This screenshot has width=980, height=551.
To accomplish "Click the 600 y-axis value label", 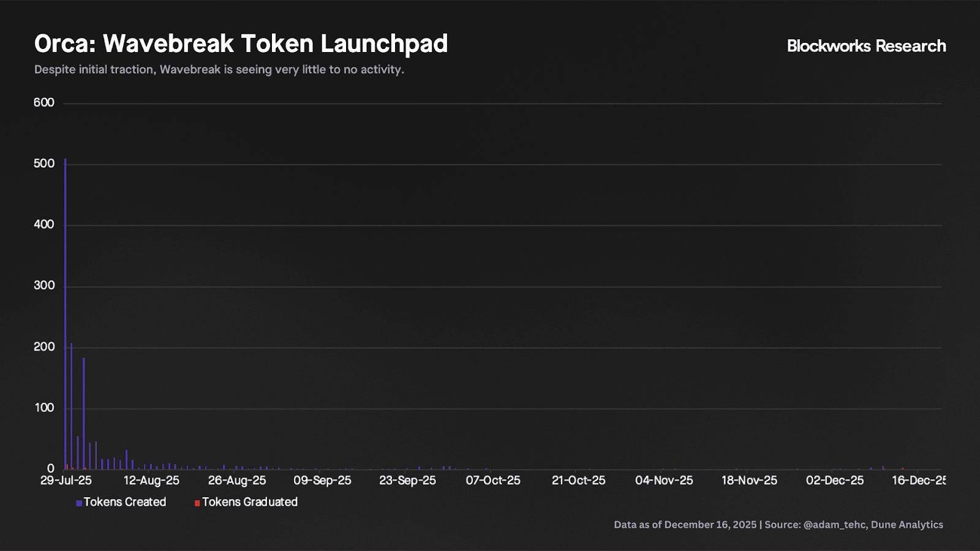I will 44,103.
